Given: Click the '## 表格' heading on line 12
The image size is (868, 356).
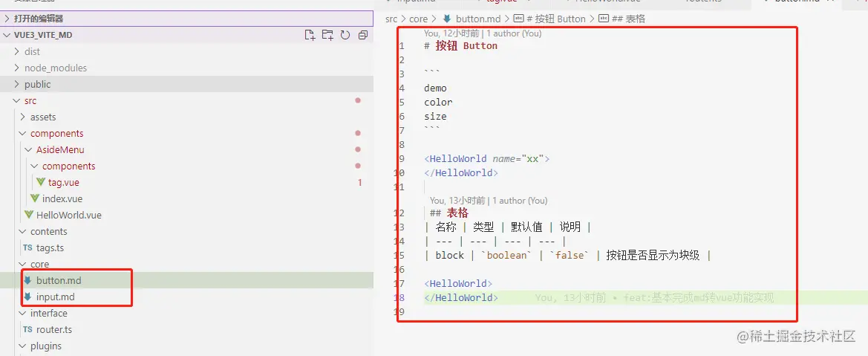Looking at the screenshot, I should [449, 213].
